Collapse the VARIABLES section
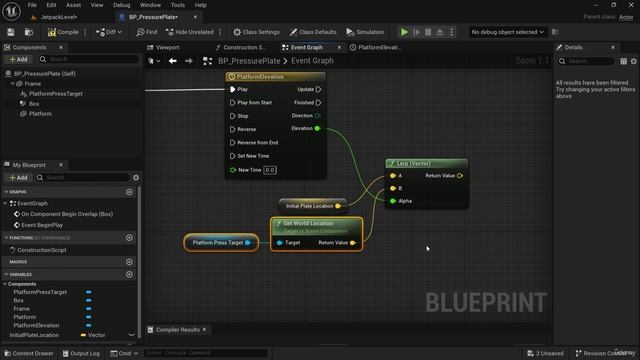The height and width of the screenshot is (360, 640). click(x=6, y=274)
